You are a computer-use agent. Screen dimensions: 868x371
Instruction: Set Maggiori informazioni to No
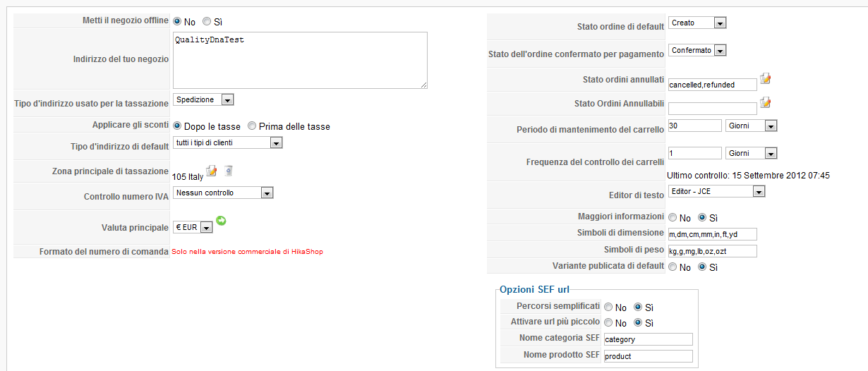(x=673, y=217)
